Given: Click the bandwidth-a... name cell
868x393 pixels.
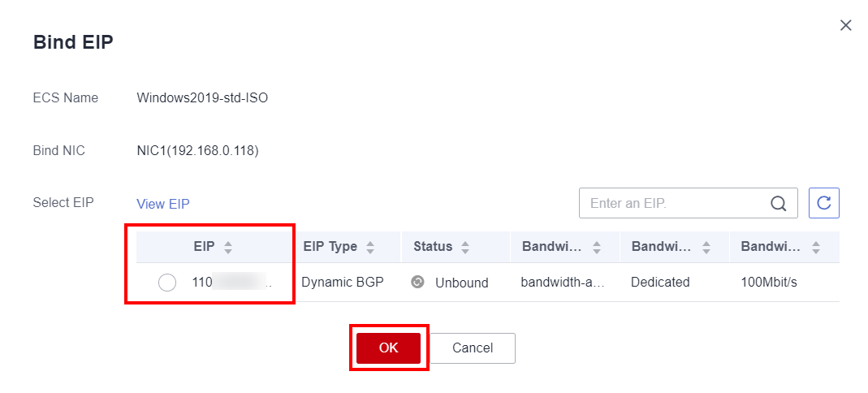Looking at the screenshot, I should (563, 283).
